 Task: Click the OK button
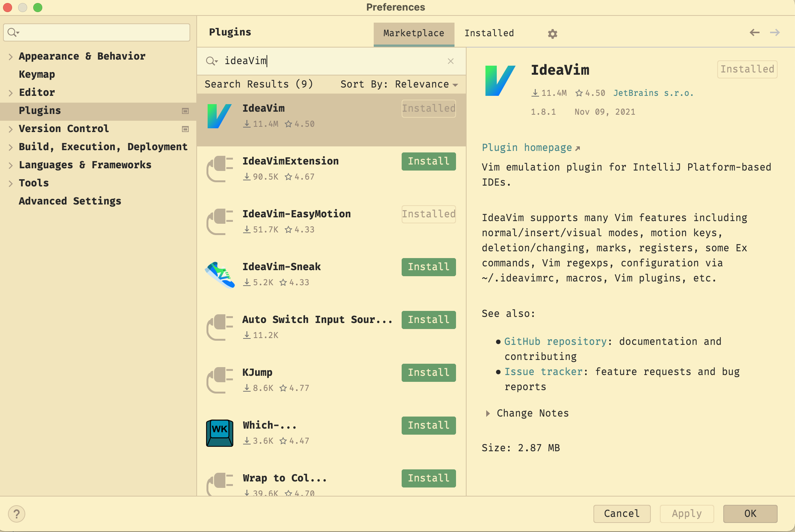tap(750, 514)
